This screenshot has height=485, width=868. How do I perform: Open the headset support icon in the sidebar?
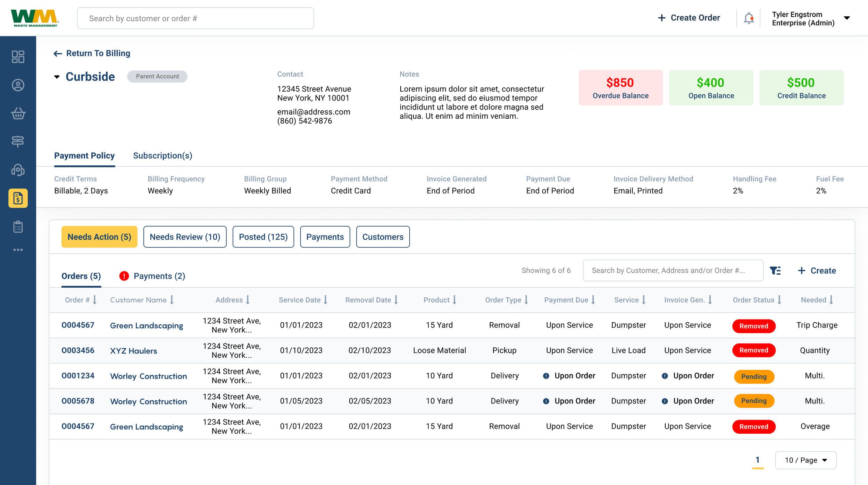(18, 170)
